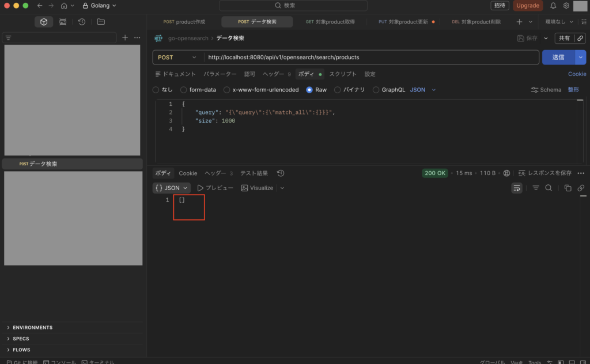Open the History clock icon in sidebar
The height and width of the screenshot is (364, 590).
pyautogui.click(x=82, y=22)
